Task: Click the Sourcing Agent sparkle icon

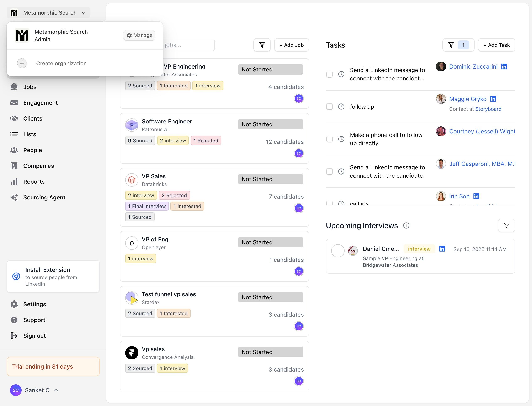Action: click(x=14, y=197)
